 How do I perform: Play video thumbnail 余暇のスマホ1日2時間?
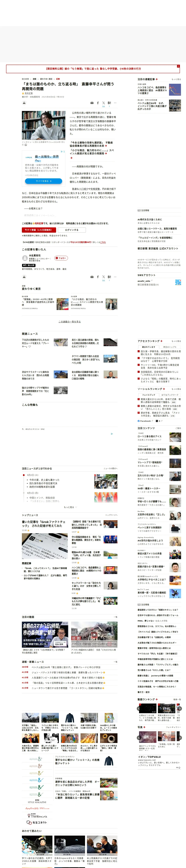click(45, 634)
